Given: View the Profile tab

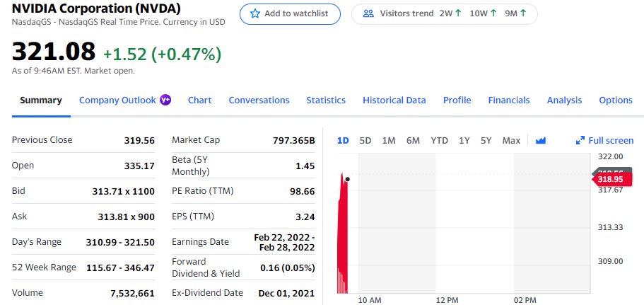Looking at the screenshot, I should point(457,100).
